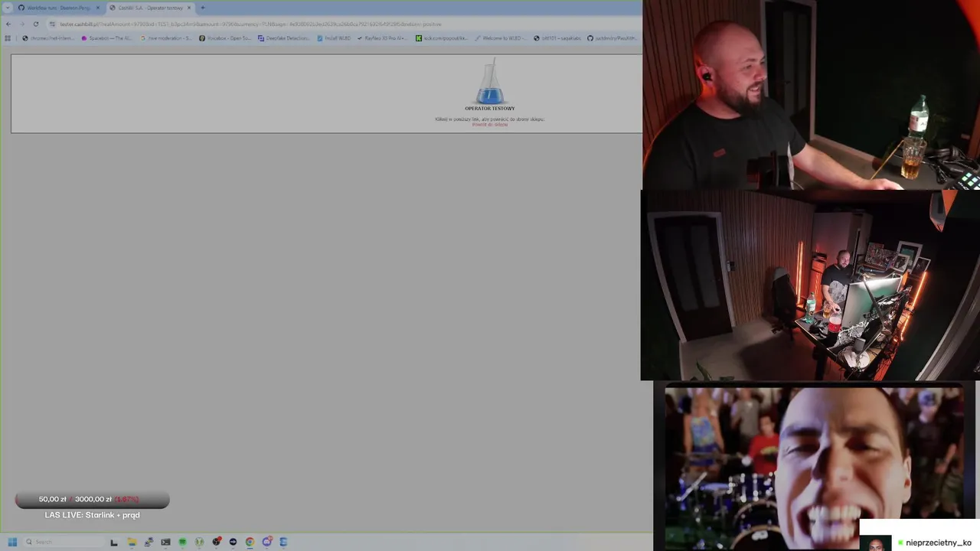Expand the tab search dropdown
The width and height of the screenshot is (980, 551).
click(x=7, y=8)
